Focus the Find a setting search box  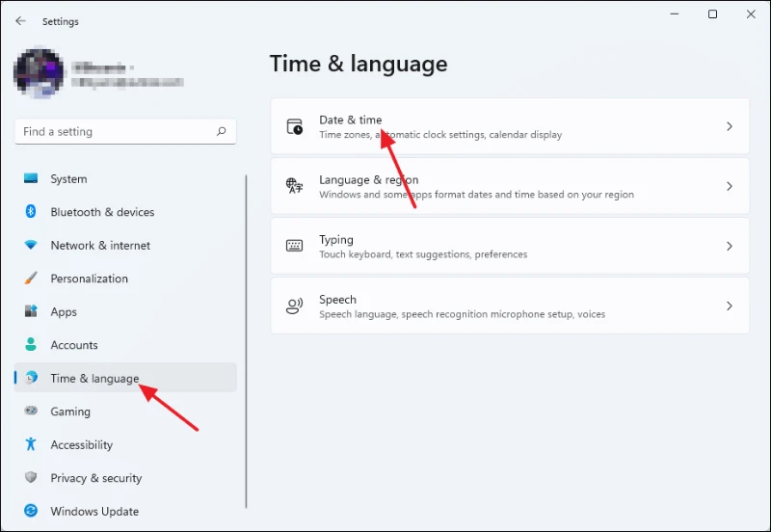coord(125,131)
